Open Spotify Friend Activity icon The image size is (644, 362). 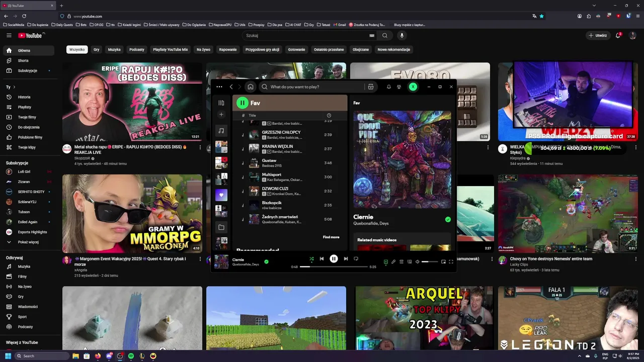coord(399,86)
